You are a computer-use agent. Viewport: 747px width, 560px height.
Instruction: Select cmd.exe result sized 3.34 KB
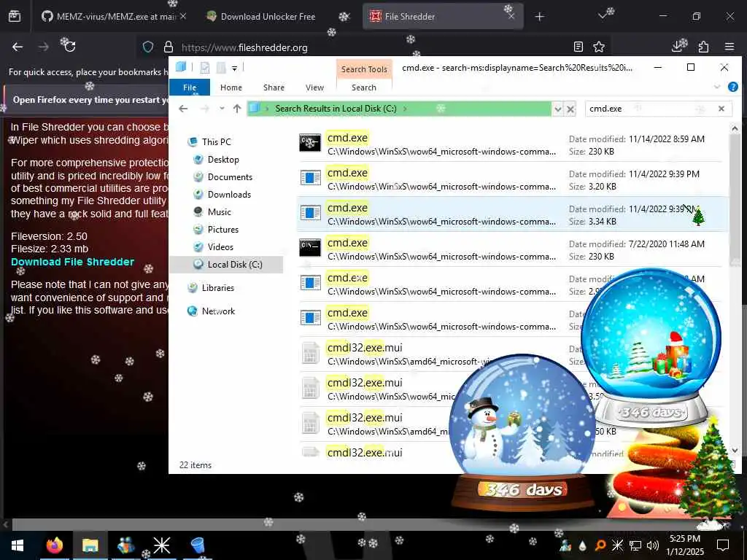click(512, 214)
